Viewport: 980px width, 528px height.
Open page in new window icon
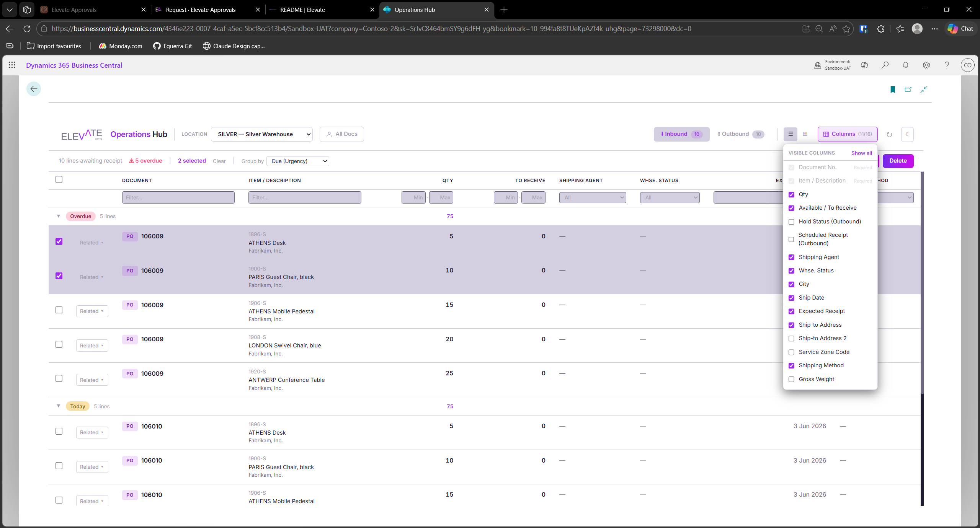tap(908, 90)
